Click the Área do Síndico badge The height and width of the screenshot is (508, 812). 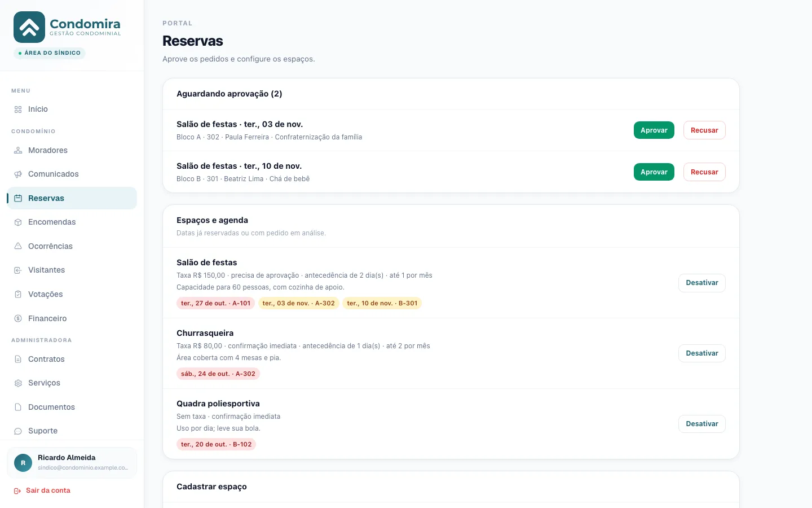point(50,53)
